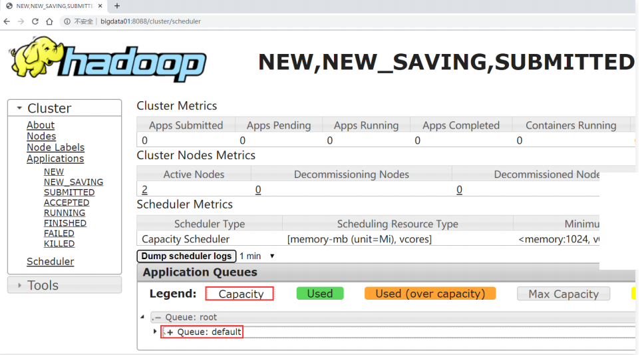This screenshot has height=355, width=644.
Task: Click the site security info icon
Action: (x=67, y=21)
